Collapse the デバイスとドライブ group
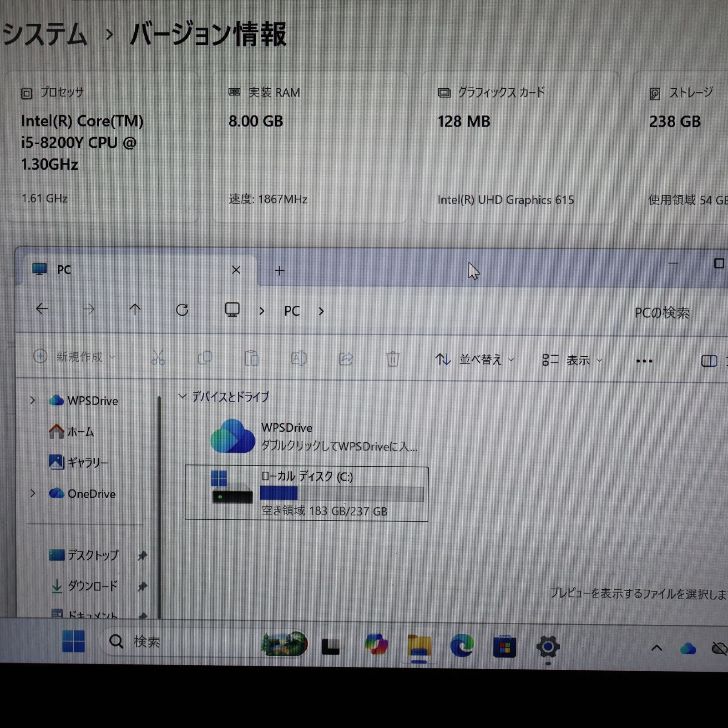728x728 pixels. click(182, 396)
